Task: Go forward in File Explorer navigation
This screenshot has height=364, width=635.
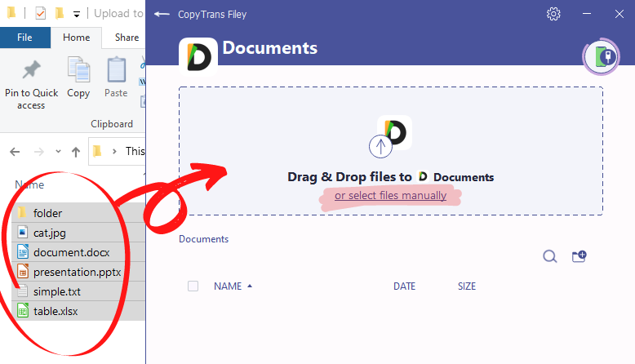Action: point(39,152)
